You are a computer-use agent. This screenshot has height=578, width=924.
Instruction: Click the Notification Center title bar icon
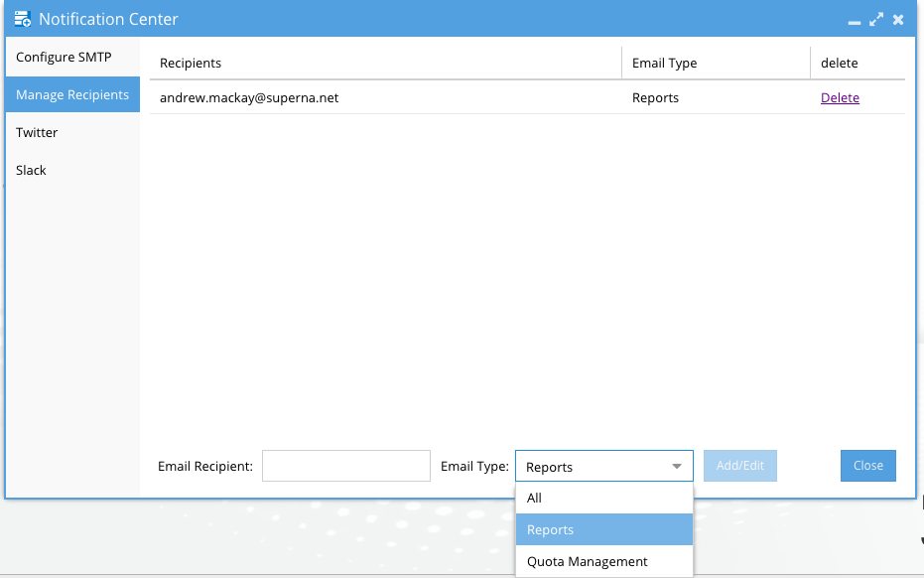[23, 19]
